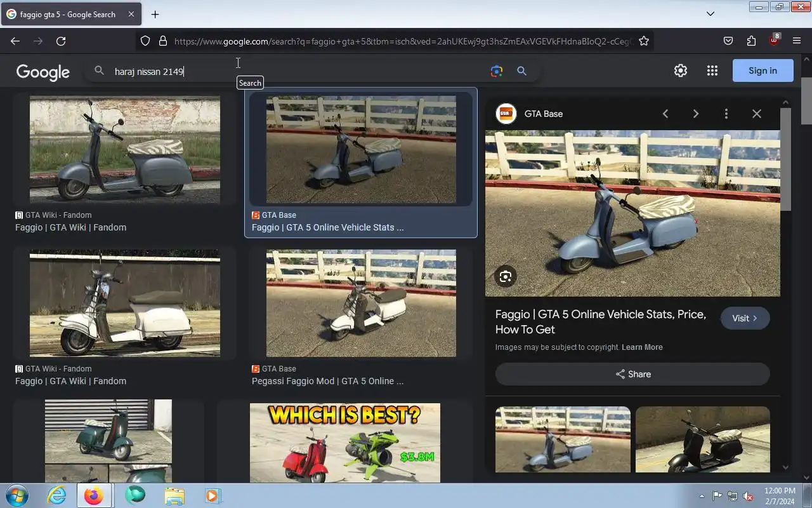The height and width of the screenshot is (508, 812).
Task: Show previous image in preview panel
Action: click(665, 114)
